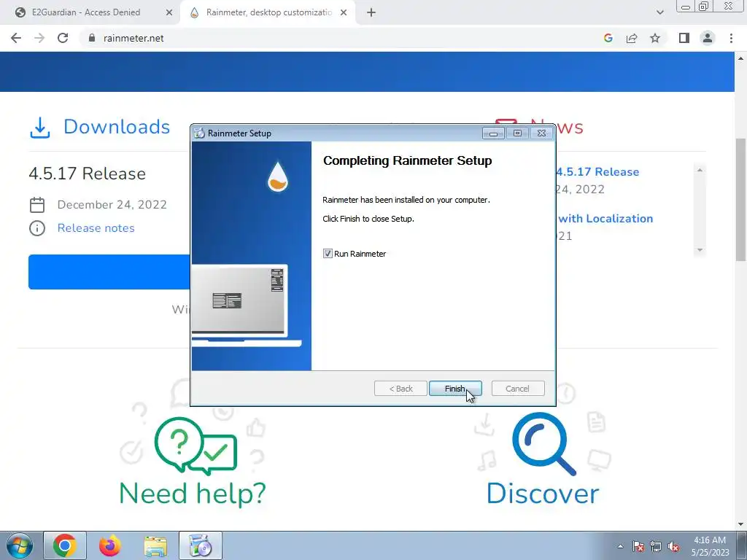Click the page vertical scrollbar thumb

740,199
